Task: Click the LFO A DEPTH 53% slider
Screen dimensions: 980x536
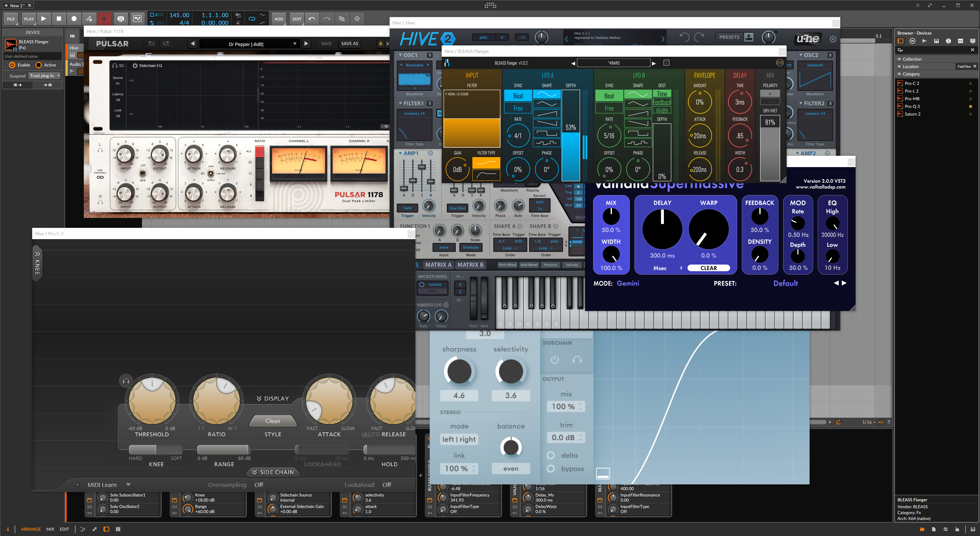Action: [x=571, y=135]
